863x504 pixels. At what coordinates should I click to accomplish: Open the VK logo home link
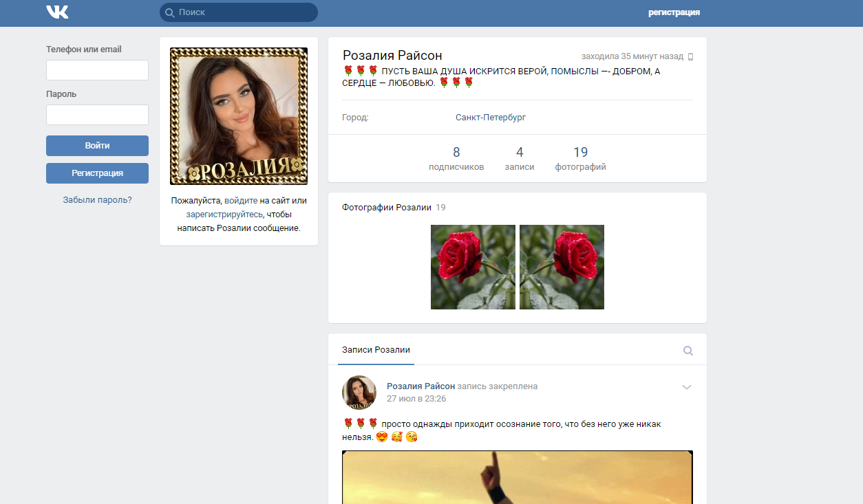click(x=57, y=12)
